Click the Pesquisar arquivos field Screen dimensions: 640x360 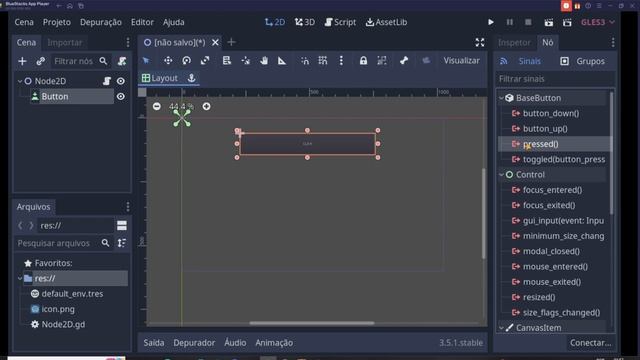click(x=58, y=243)
